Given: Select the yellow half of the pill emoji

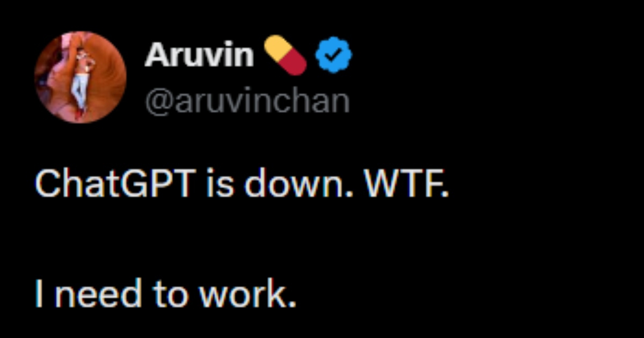Looking at the screenshot, I should click(x=276, y=47).
